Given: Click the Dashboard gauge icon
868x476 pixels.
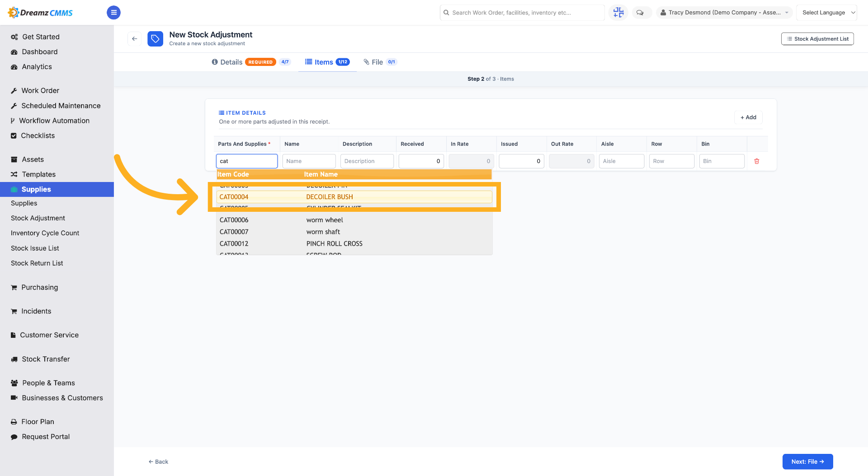Looking at the screenshot, I should point(14,52).
